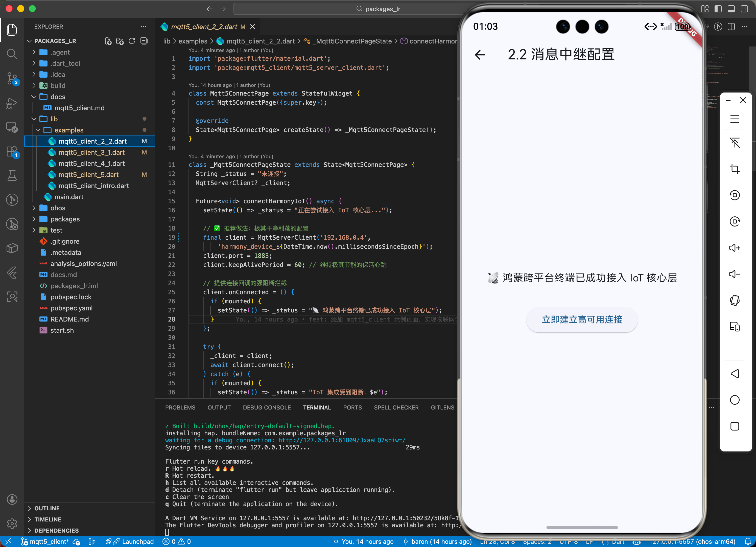The height and width of the screenshot is (547, 756).
Task: Click New File icon in Explorer header
Action: (x=108, y=41)
